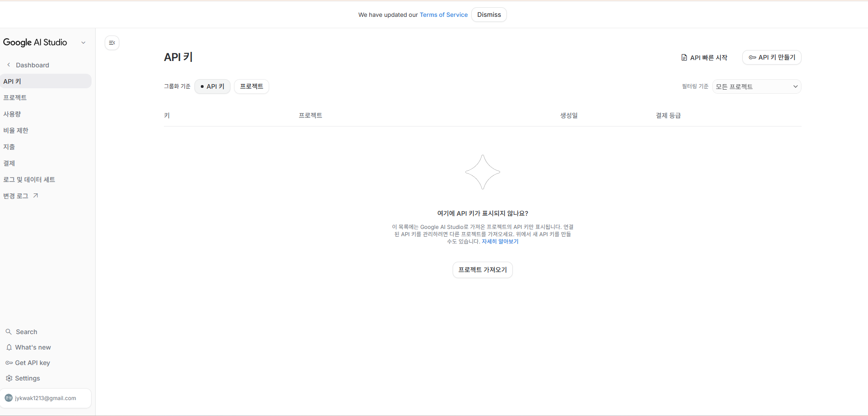This screenshot has height=416, width=868.
Task: Click the bell icon for What's new
Action: (x=9, y=347)
